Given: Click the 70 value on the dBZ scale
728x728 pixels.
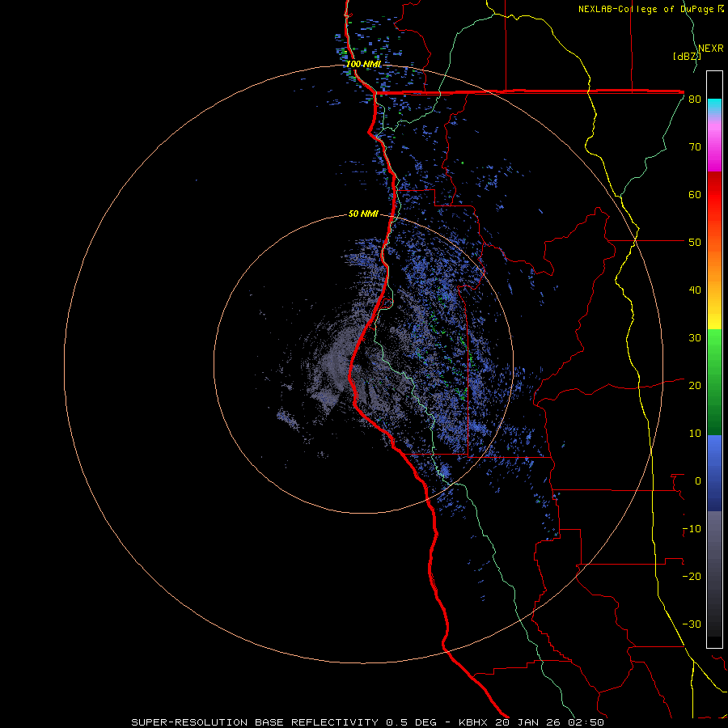Looking at the screenshot, I should (695, 147).
